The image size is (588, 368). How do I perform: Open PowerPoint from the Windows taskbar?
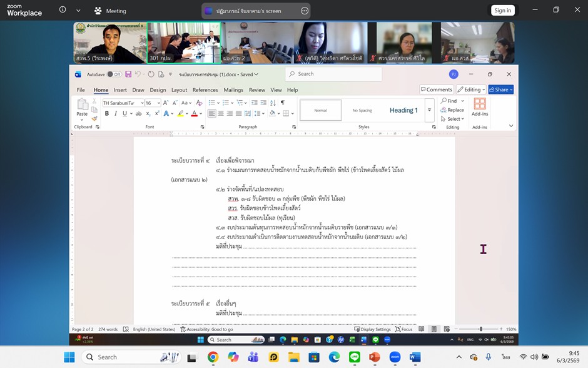(x=375, y=357)
